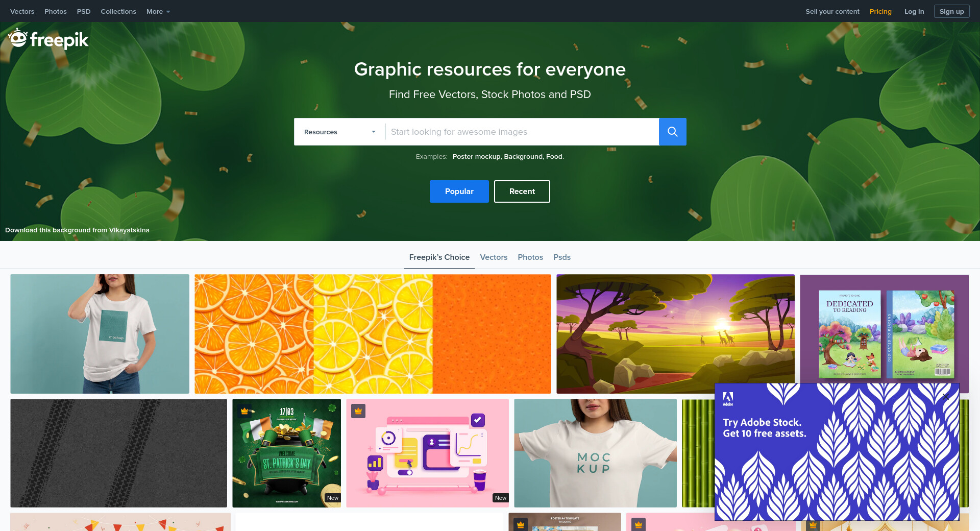Screen dimensions: 980x531
Task: Click premium crown on St. Patrick's Day poster
Action: tap(244, 411)
